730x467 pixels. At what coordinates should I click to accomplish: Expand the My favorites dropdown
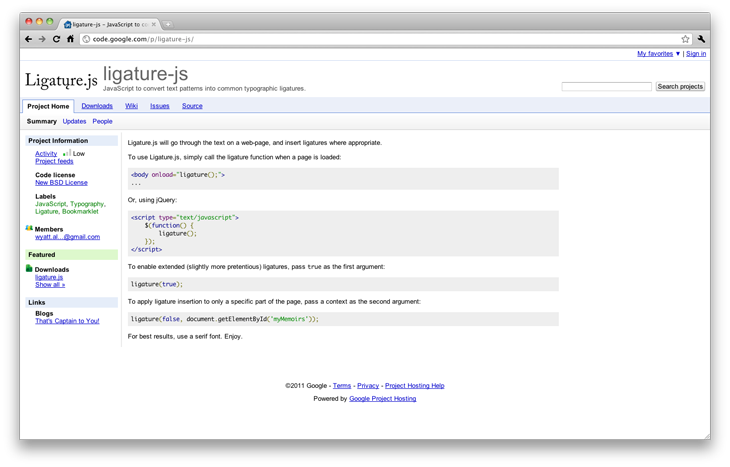pyautogui.click(x=658, y=54)
